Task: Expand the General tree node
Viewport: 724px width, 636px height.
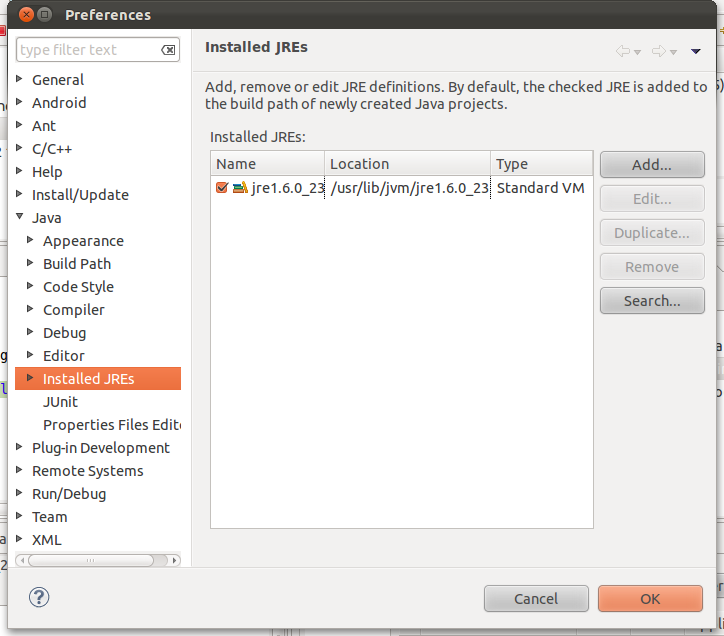Action: click(x=21, y=80)
